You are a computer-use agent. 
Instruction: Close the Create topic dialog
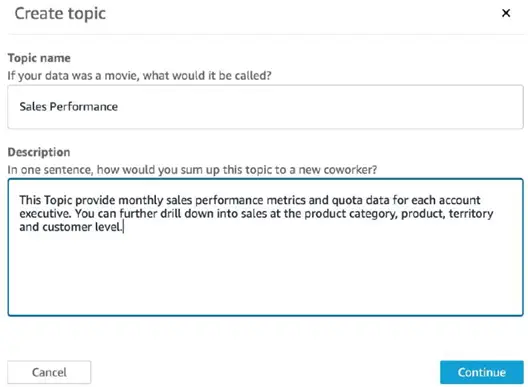coord(506,13)
